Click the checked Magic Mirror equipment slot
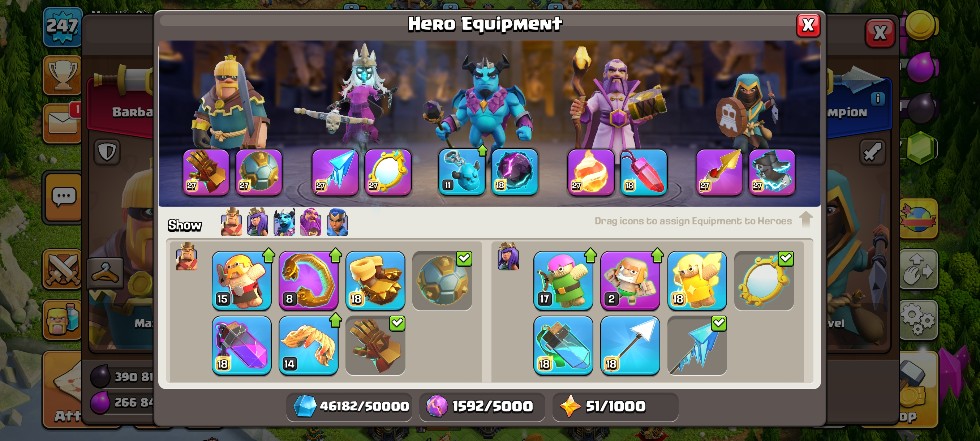 (x=764, y=281)
